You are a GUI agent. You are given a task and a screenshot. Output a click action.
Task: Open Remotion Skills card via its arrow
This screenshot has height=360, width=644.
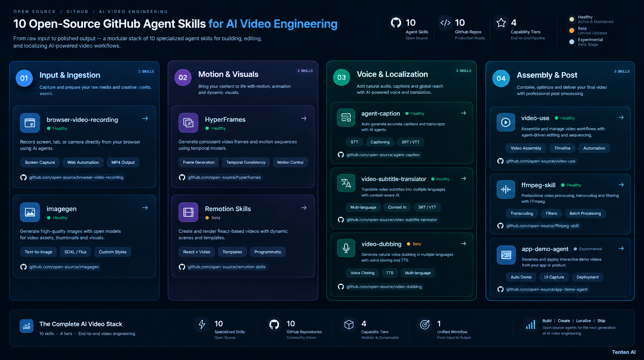[x=304, y=208]
